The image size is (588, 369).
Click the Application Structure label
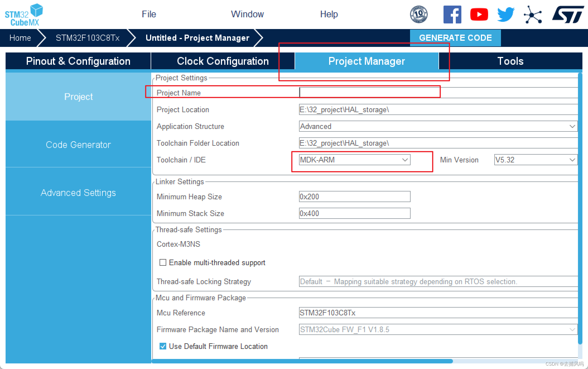[x=190, y=126]
